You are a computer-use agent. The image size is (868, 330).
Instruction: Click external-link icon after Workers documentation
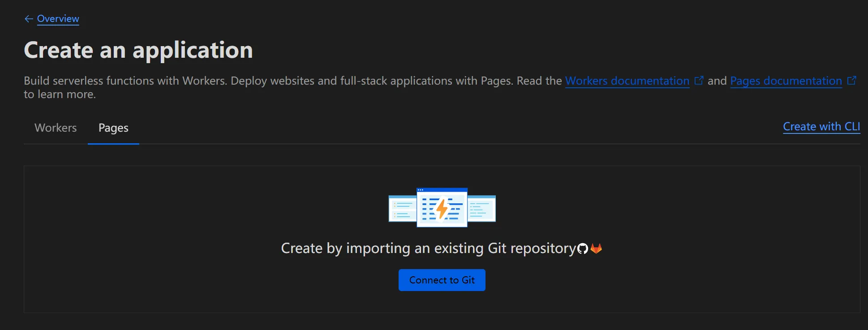pyautogui.click(x=699, y=81)
